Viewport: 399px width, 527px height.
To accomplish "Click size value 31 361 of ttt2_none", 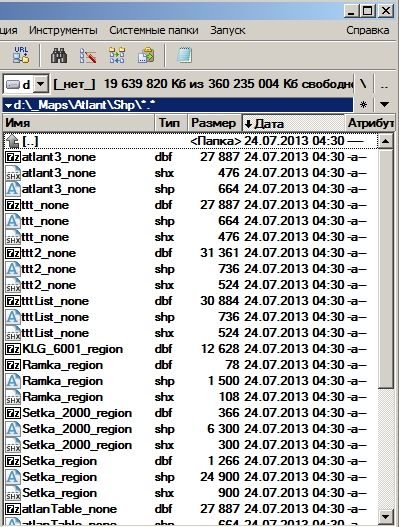I will coord(220,253).
